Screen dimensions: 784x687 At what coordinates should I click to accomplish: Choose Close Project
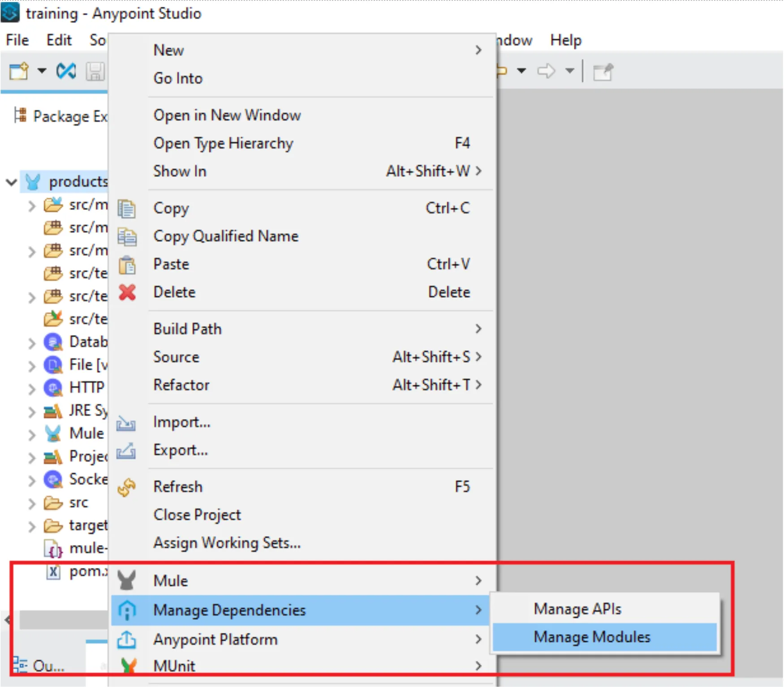302,515
